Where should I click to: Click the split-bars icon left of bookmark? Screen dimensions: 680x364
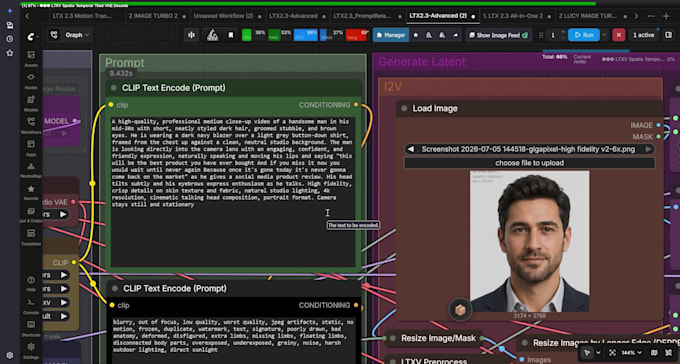tap(191, 35)
